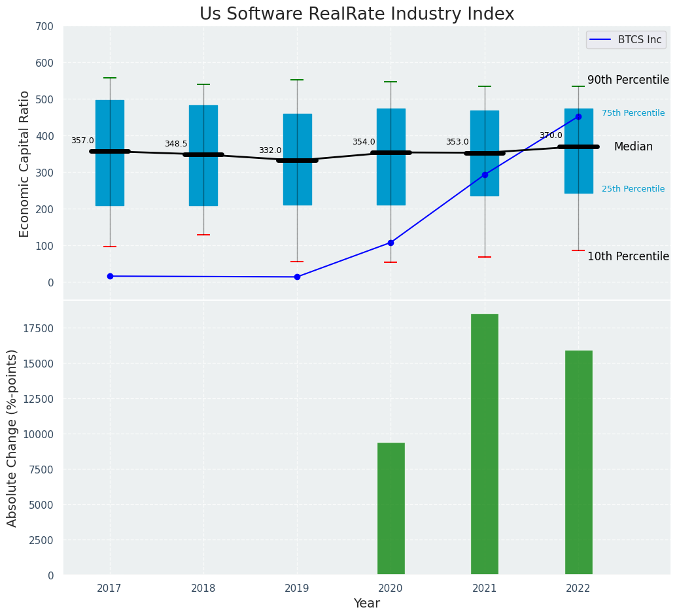Click the 90th Percentile annotation

(628, 80)
